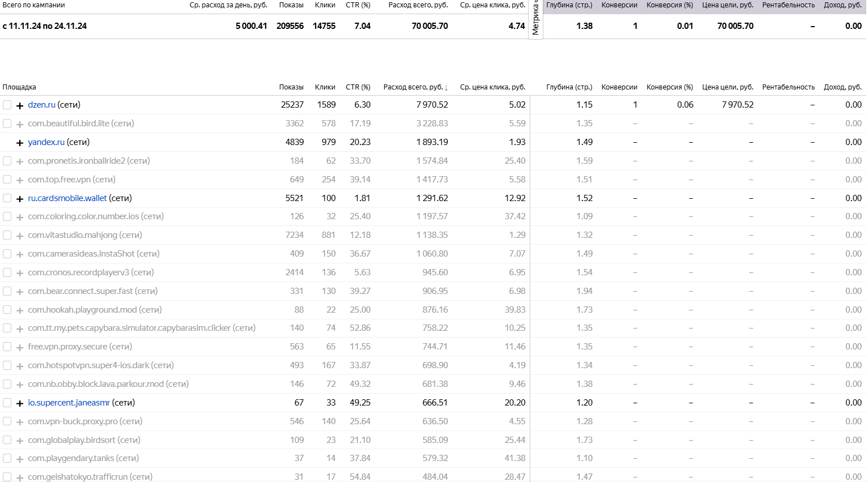The height and width of the screenshot is (482, 868).
Task: Select average daily spend 5 000.41
Action: [x=252, y=26]
